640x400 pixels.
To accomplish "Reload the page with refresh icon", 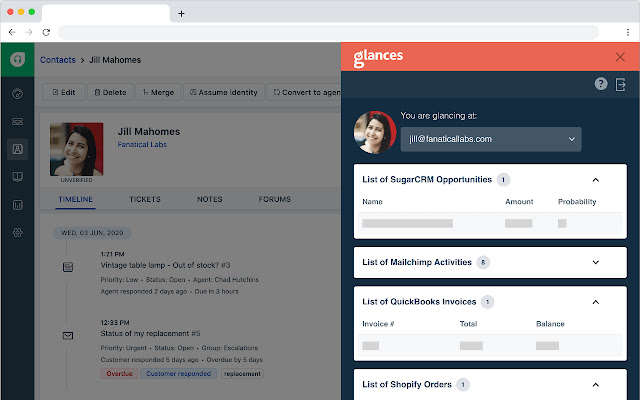I will [46, 32].
